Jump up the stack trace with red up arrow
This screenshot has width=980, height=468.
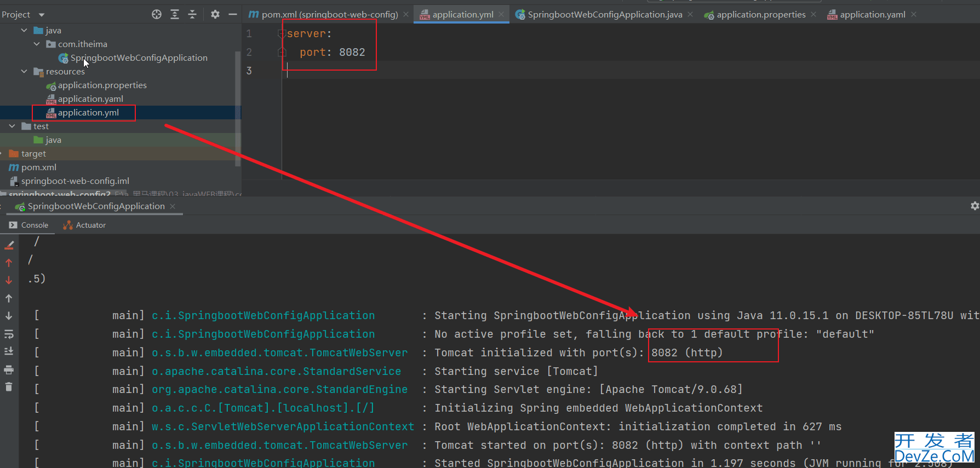coord(9,263)
